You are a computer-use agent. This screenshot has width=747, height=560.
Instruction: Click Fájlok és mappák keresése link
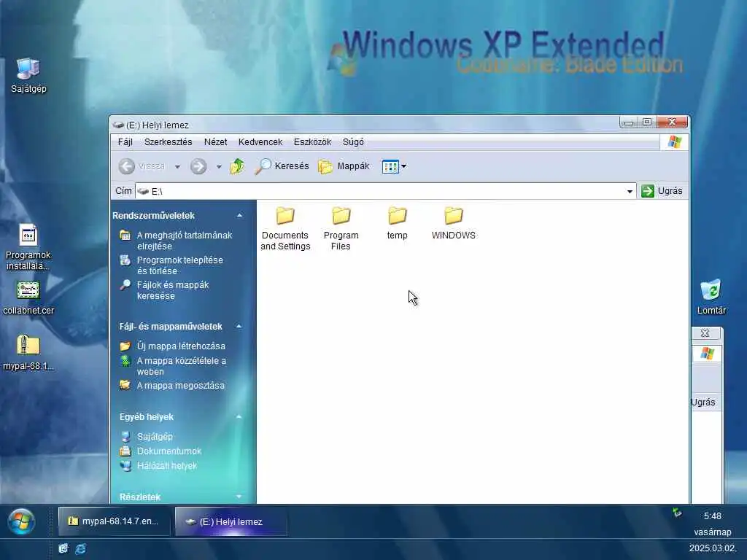tap(172, 290)
